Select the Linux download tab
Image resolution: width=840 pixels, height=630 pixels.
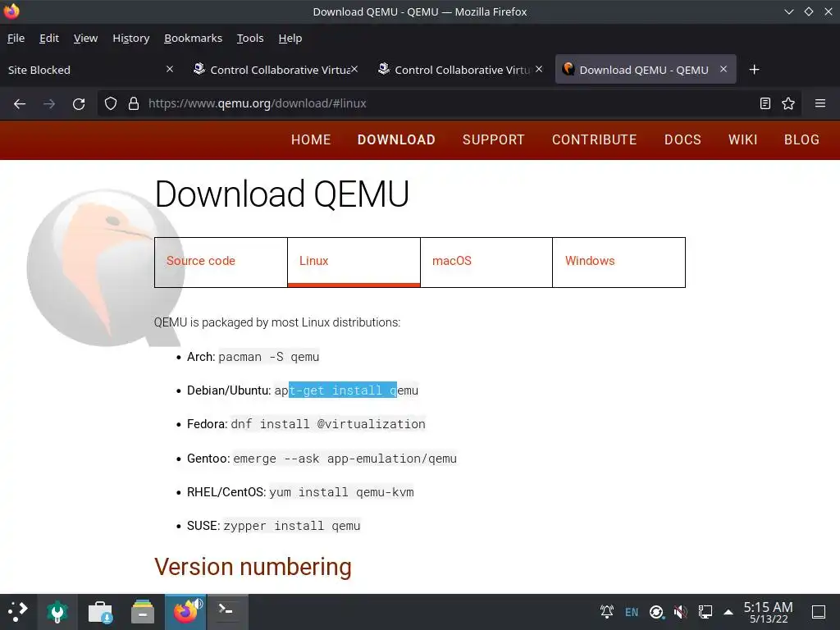pos(354,262)
